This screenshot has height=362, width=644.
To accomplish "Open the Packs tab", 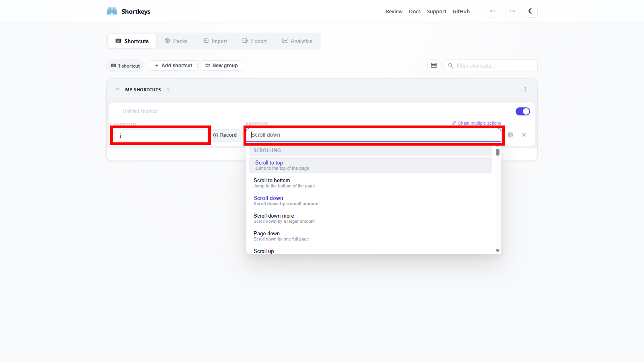I will coord(176,41).
